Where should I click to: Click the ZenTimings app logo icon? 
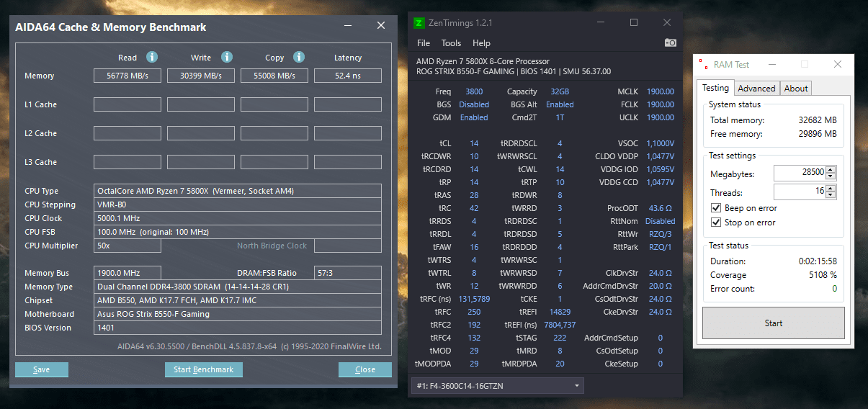[419, 22]
